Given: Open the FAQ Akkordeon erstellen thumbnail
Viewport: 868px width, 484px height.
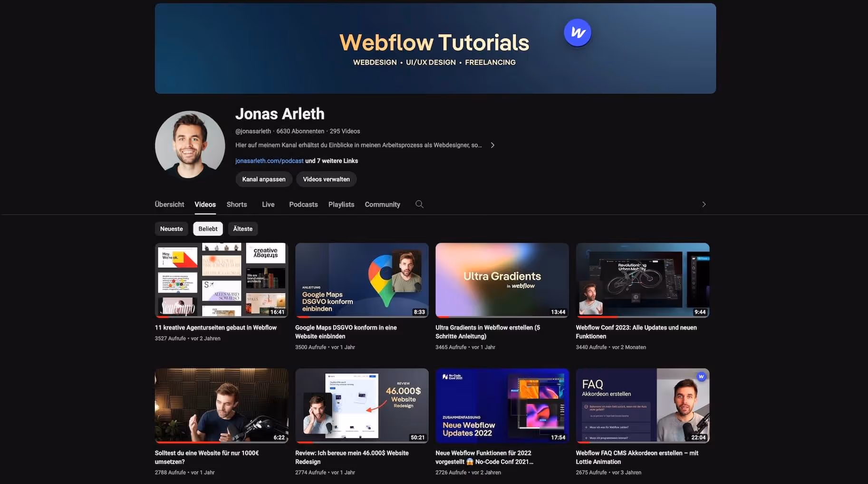Looking at the screenshot, I should pyautogui.click(x=643, y=406).
